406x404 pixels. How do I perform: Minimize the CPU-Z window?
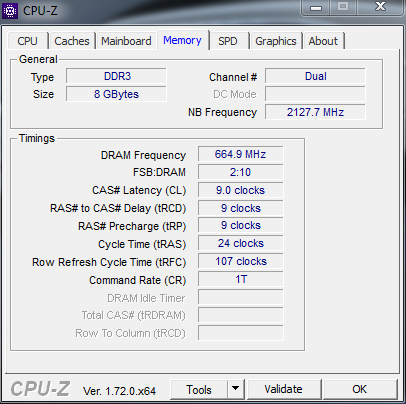[316, 7]
